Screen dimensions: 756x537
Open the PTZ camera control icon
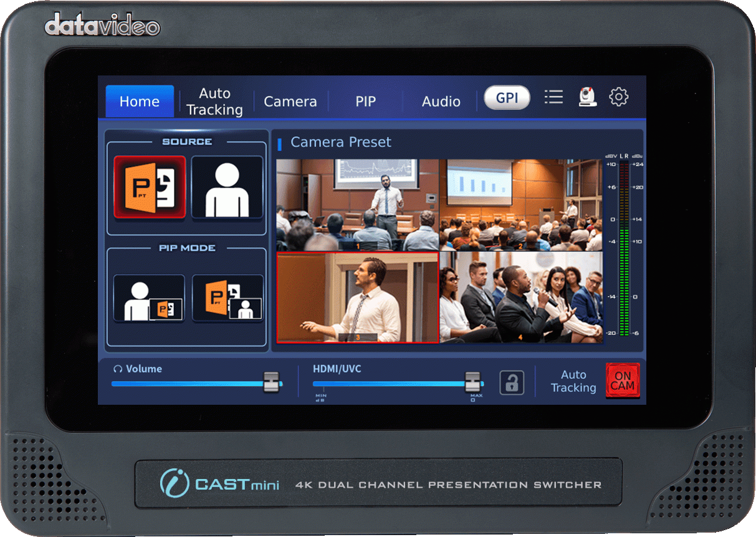click(x=587, y=97)
